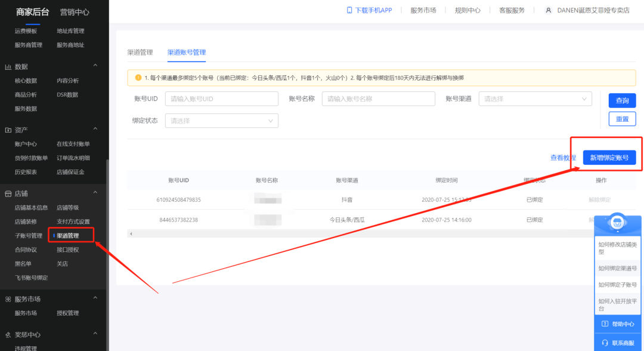644x351 pixels.
Task: Click the 数据 bar chart icon in sidebar
Action: pos(8,66)
